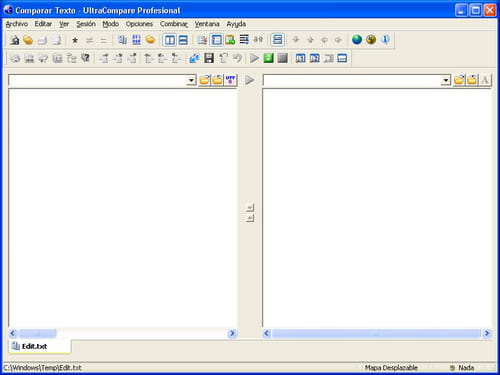The height and width of the screenshot is (375, 500).
Task: Toggle the highlighted blue list view button
Action: pyautogui.click(x=216, y=40)
